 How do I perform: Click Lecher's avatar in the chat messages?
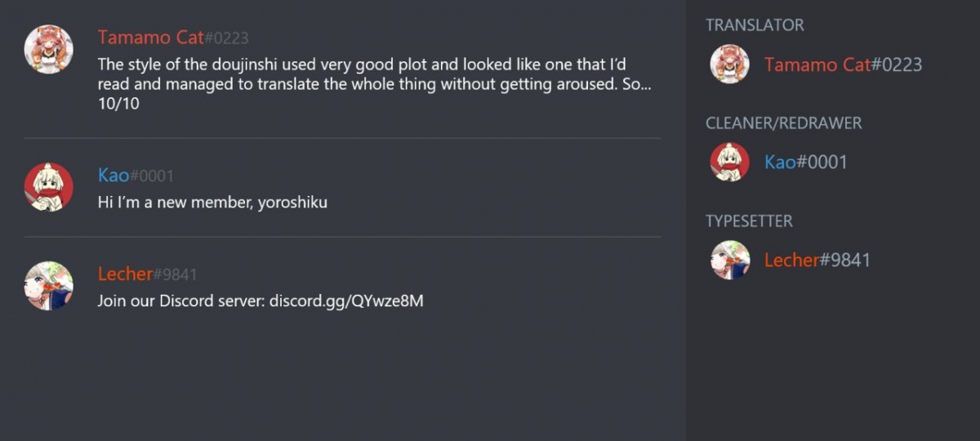click(49, 286)
